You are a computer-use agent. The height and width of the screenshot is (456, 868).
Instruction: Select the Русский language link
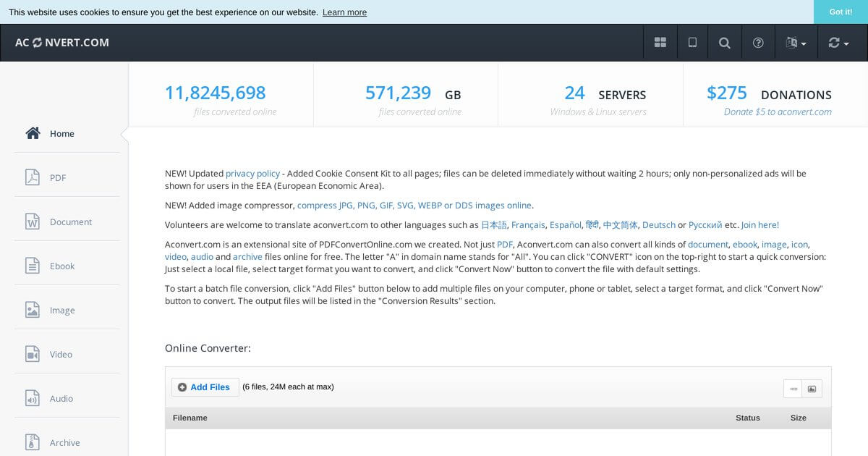(x=705, y=225)
